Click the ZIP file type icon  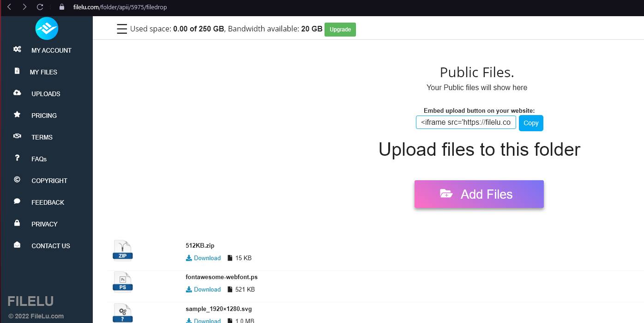click(122, 251)
